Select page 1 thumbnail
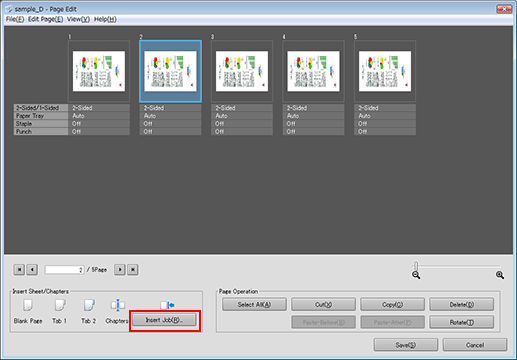 point(99,71)
